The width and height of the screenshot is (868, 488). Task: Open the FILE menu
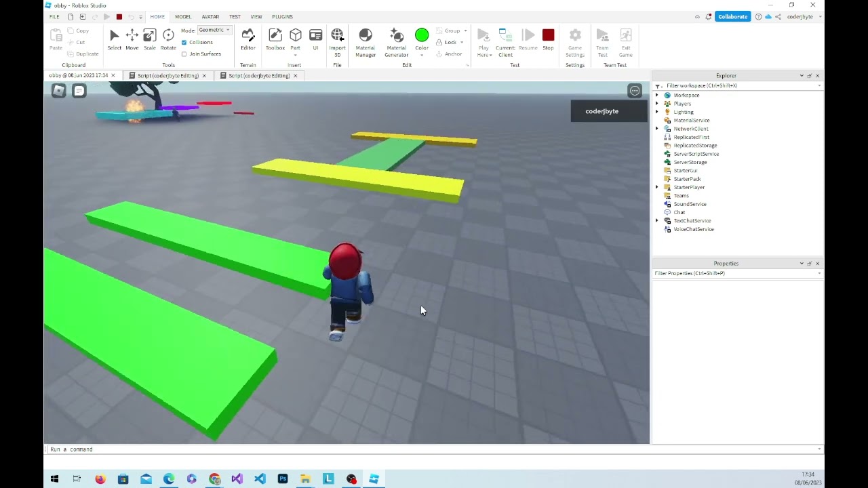(x=54, y=17)
